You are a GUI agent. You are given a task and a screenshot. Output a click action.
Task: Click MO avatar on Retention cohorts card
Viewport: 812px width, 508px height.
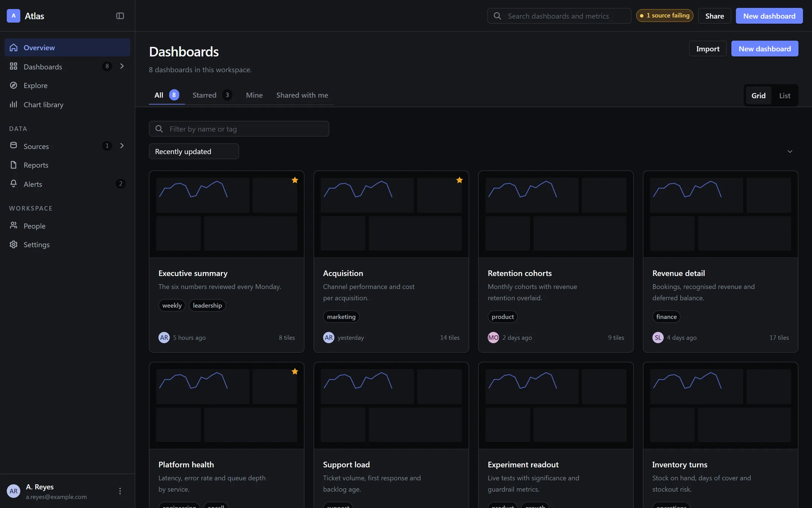click(x=493, y=338)
